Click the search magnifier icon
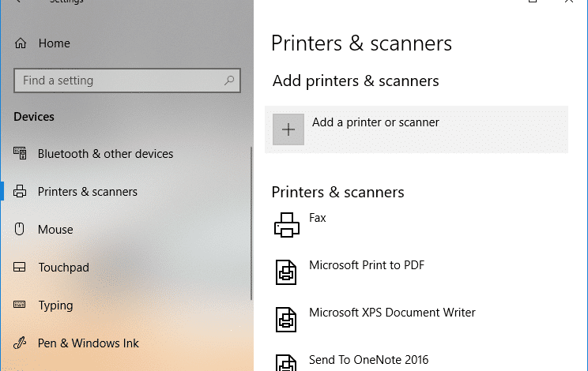The width and height of the screenshot is (588, 371). click(229, 80)
